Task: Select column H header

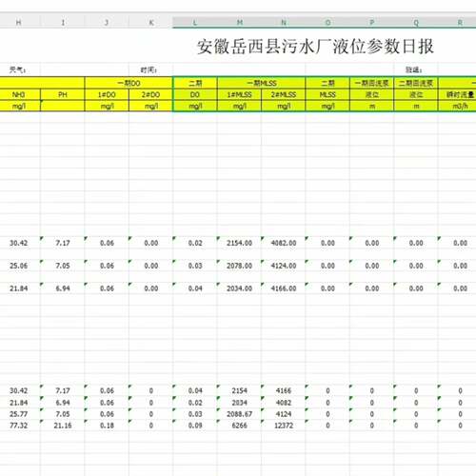Action: 18,22
